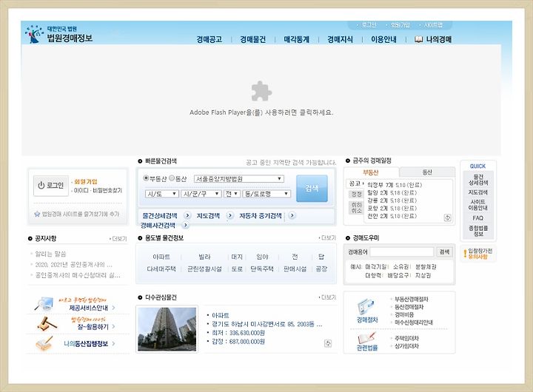Select the 부동산 radio button

click(146, 178)
